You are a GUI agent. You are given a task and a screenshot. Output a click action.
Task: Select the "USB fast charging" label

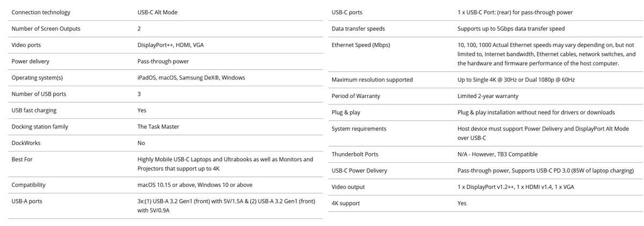[34, 110]
